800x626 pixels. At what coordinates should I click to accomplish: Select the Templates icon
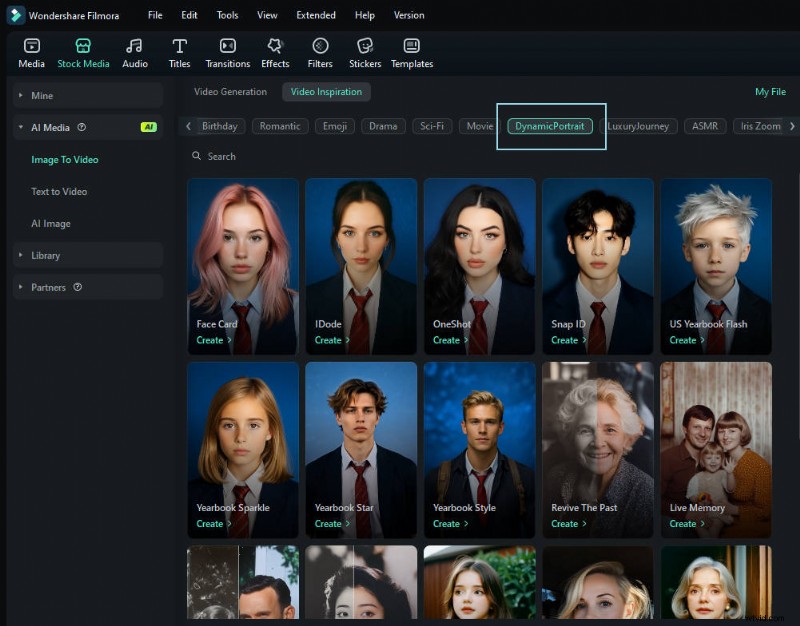point(411,52)
